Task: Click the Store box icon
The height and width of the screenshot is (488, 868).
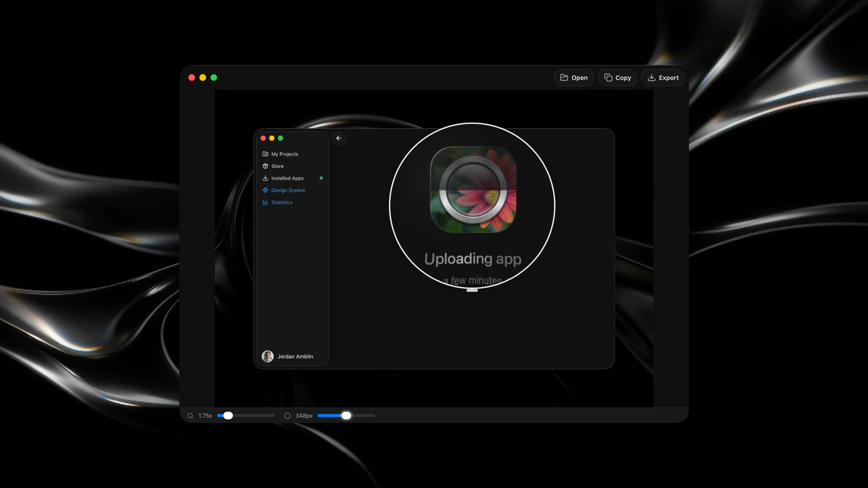Action: pos(265,166)
